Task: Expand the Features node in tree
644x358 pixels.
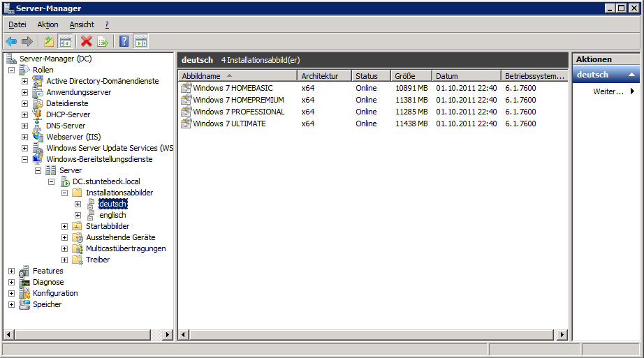Action: coord(12,271)
